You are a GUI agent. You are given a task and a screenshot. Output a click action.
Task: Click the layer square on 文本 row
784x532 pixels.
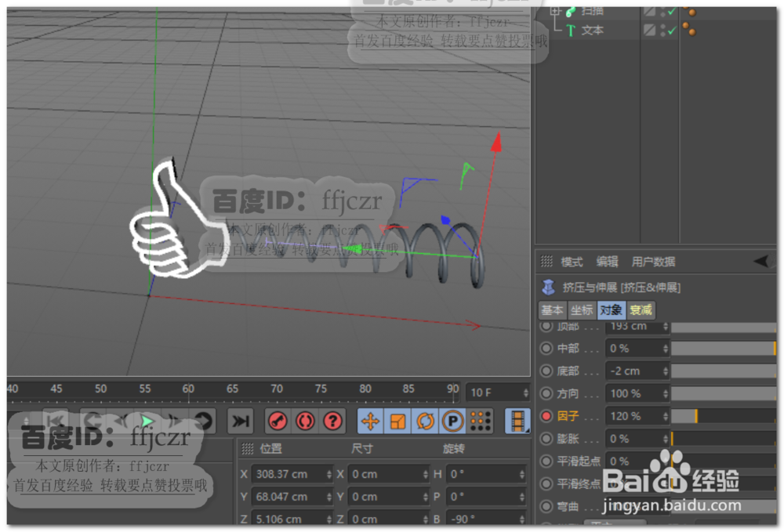[x=649, y=30]
